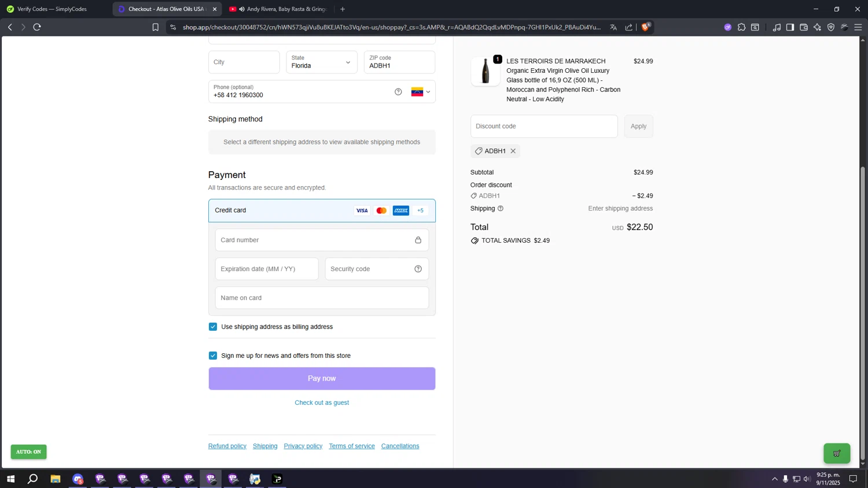Open File Explorer from the taskbar
Screen dimensions: 868x488
pyautogui.click(x=56, y=479)
